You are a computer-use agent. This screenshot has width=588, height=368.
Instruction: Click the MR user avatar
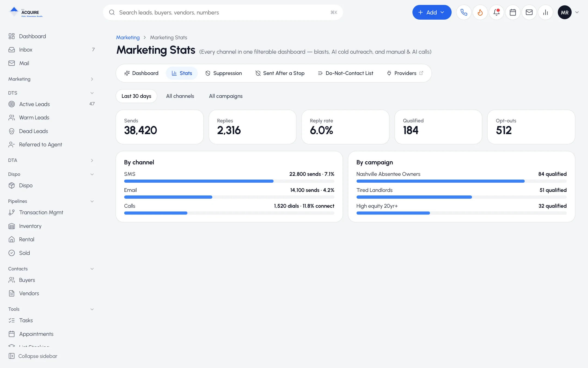coord(565,12)
